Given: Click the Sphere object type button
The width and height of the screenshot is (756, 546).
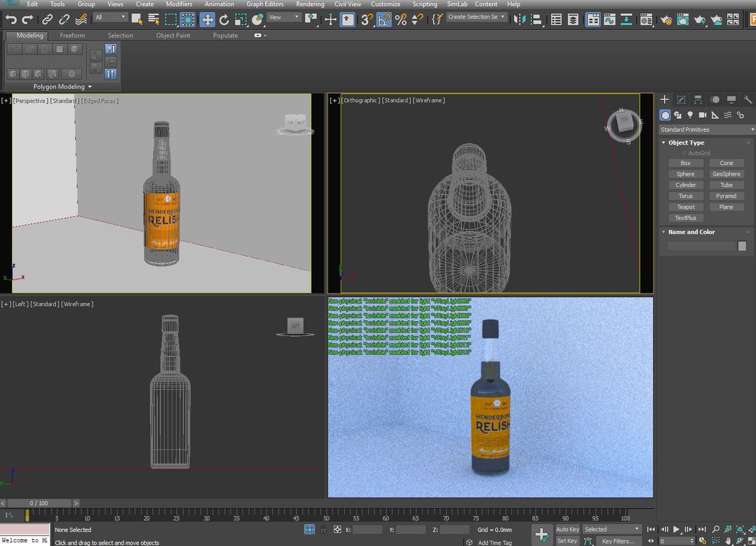Looking at the screenshot, I should pos(685,174).
